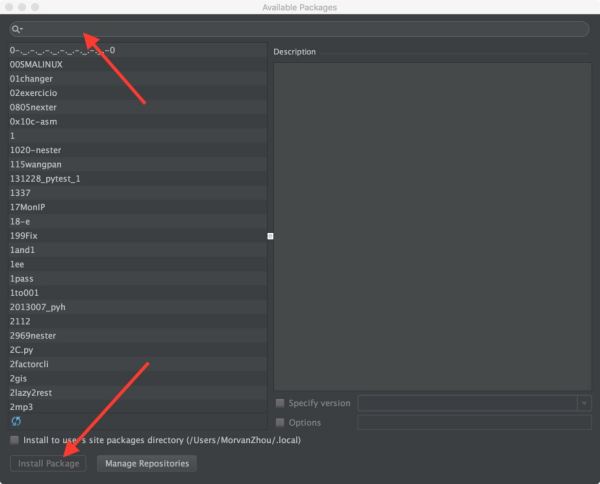Select package 2lazy2rest
600x484 pixels.
point(138,393)
